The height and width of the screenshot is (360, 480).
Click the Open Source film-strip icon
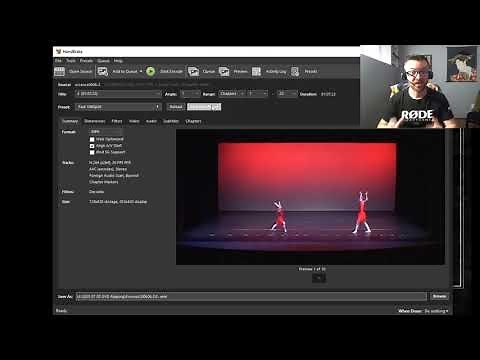point(59,71)
